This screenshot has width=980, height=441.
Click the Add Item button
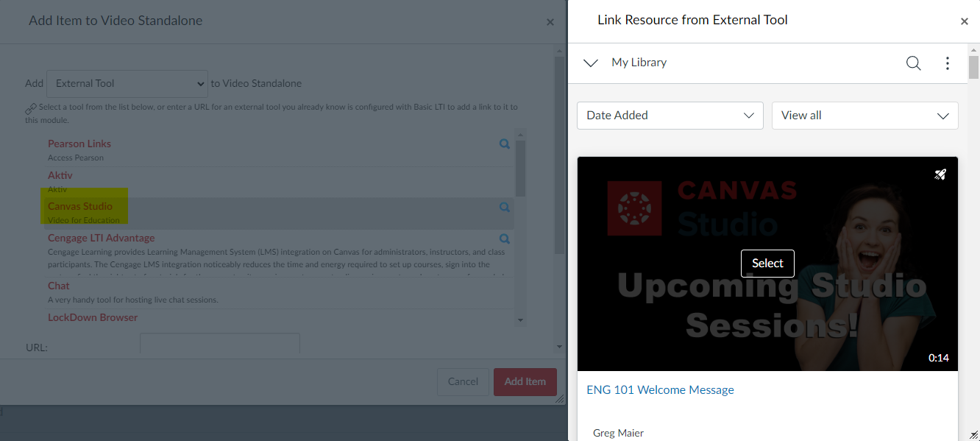coord(525,381)
